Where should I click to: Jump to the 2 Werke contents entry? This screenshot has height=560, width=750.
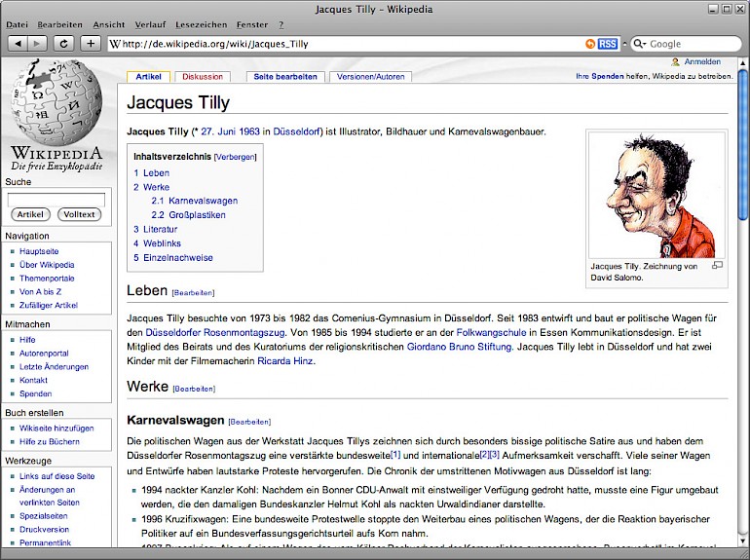coord(152,187)
